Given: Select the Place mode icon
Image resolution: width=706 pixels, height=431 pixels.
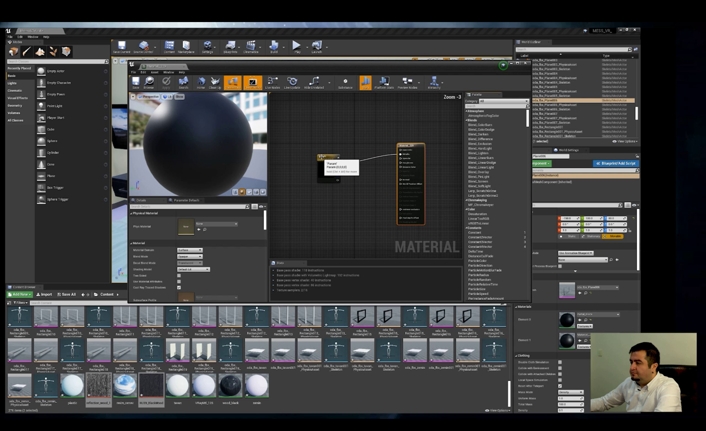Looking at the screenshot, I should tap(14, 52).
